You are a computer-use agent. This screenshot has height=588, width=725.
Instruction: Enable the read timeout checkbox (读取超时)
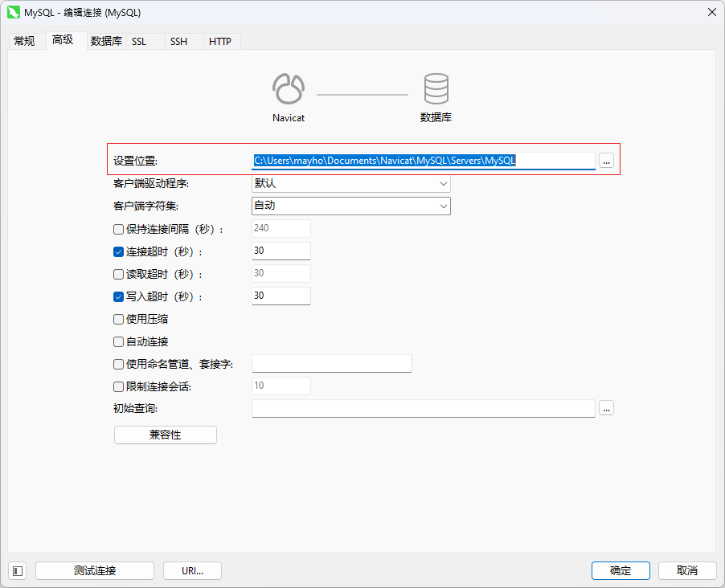(118, 274)
